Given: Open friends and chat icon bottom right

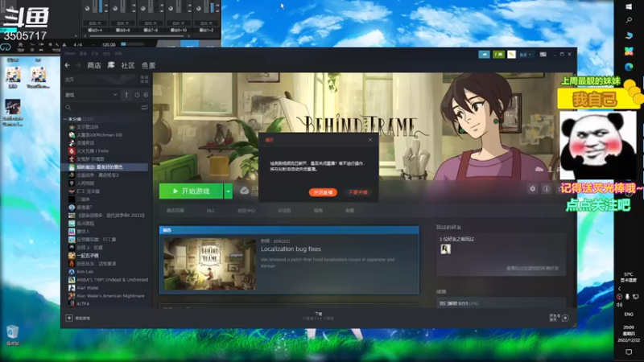Looking at the screenshot, I should pos(566,318).
